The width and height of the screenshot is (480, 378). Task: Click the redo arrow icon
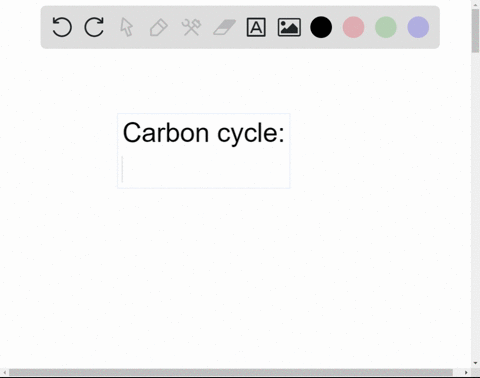(94, 27)
